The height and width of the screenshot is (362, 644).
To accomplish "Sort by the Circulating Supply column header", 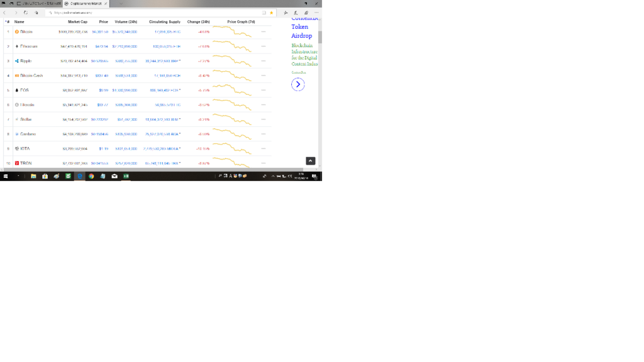I will [x=165, y=22].
